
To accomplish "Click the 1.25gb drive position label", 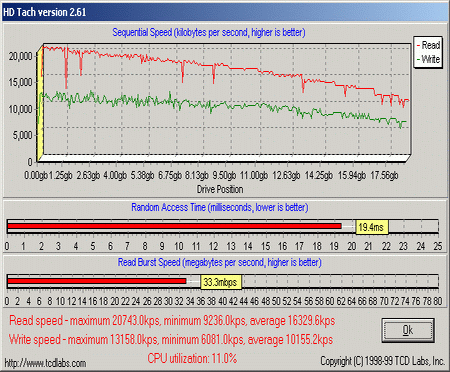I will (x=60, y=175).
